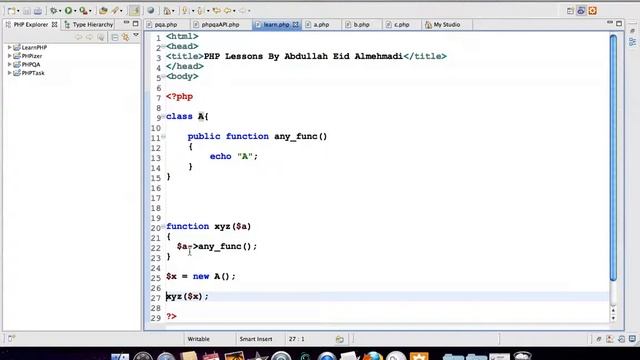Click the Print toolbar icon

click(38, 11)
